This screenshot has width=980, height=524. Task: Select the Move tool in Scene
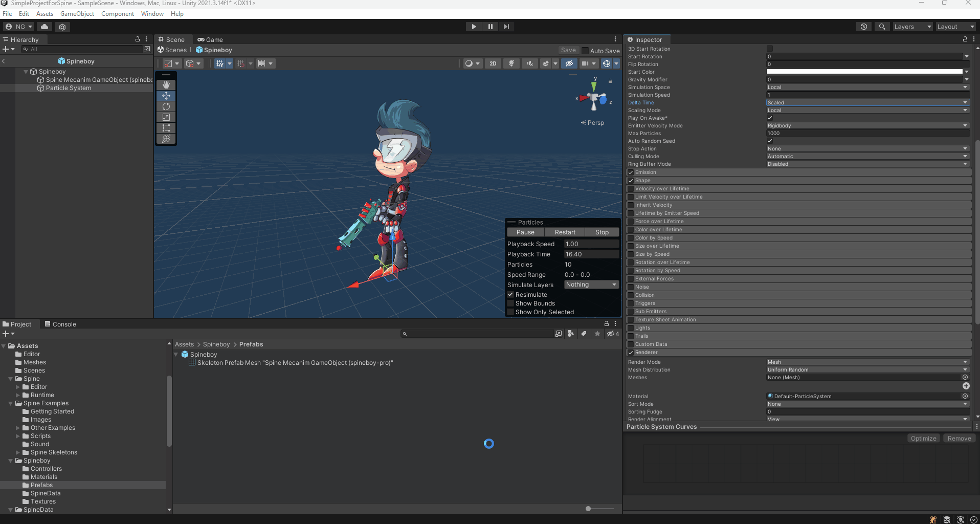[x=166, y=96]
